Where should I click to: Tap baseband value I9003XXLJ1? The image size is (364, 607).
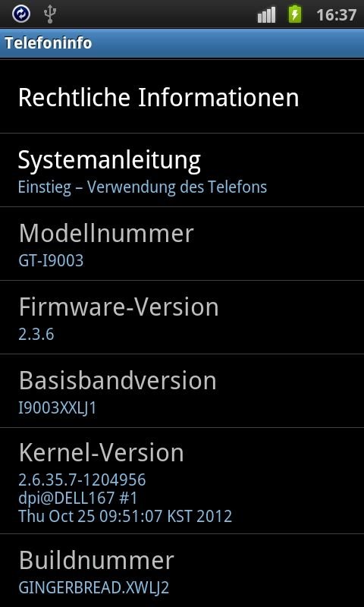point(57,408)
